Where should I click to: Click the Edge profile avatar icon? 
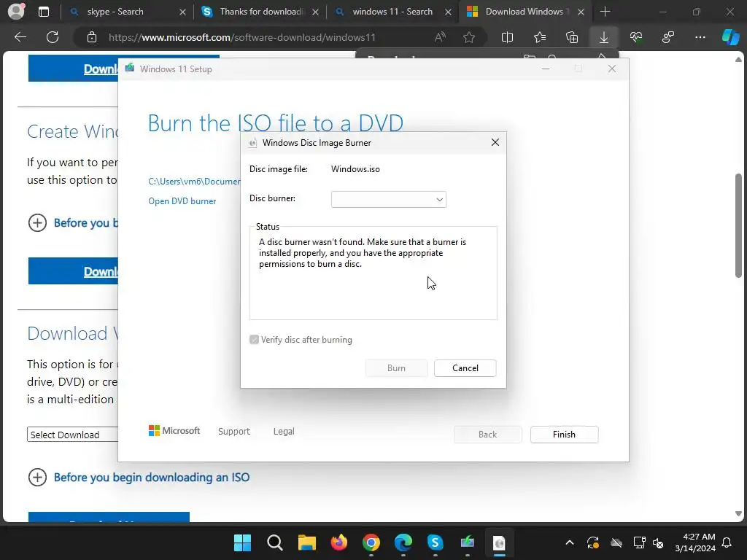coord(16,11)
